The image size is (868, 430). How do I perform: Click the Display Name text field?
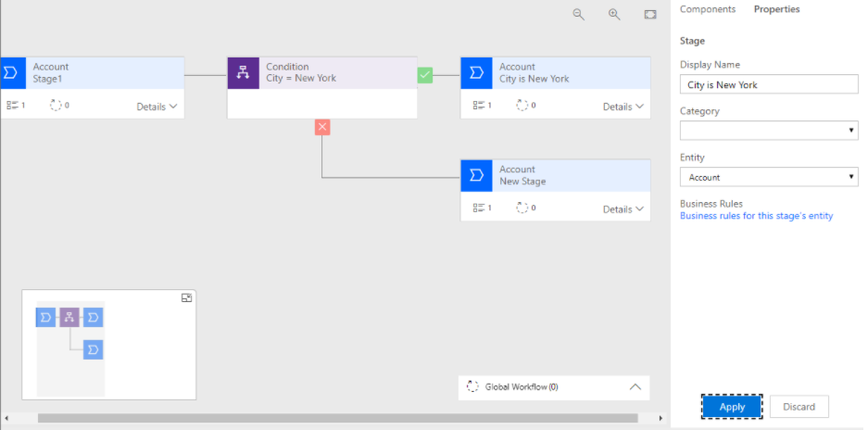pos(768,84)
